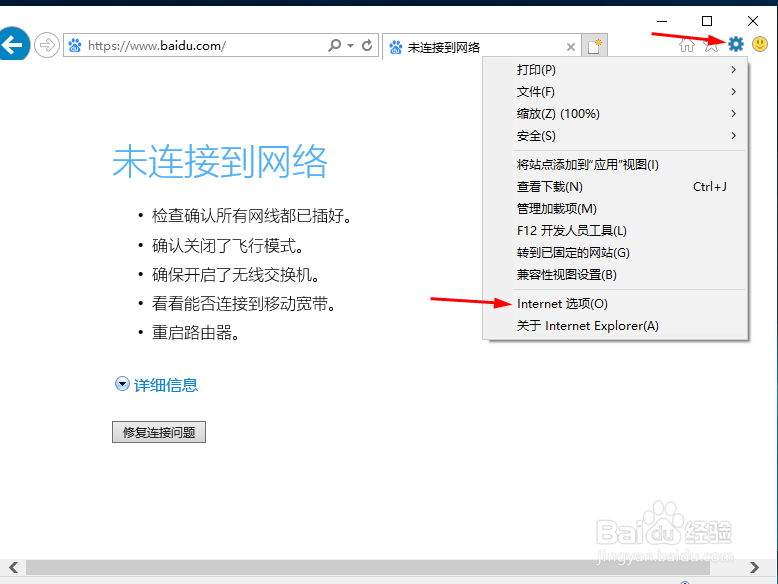This screenshot has width=778, height=584.
Task: Maximize the browser window
Action: coord(707,21)
